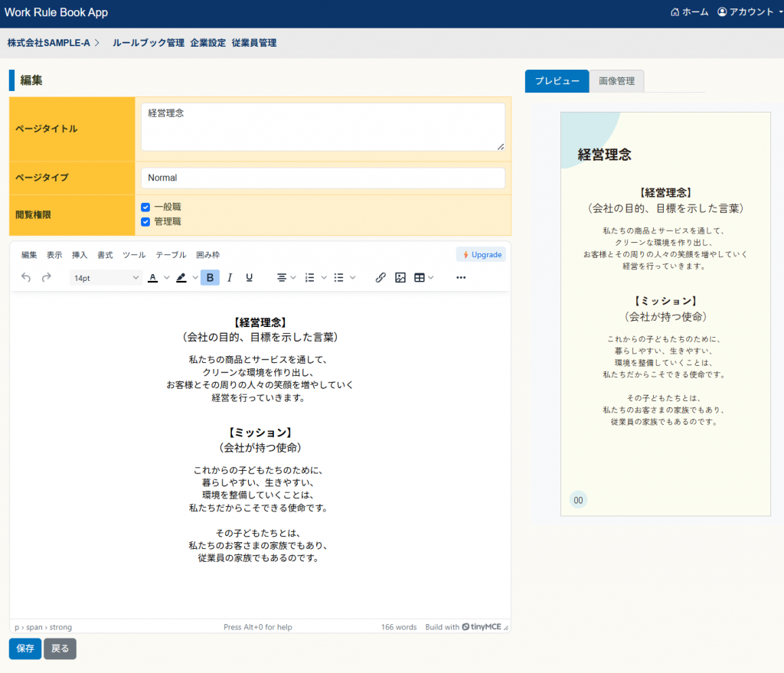Click the undo arrow icon
784x673 pixels.
click(x=26, y=278)
